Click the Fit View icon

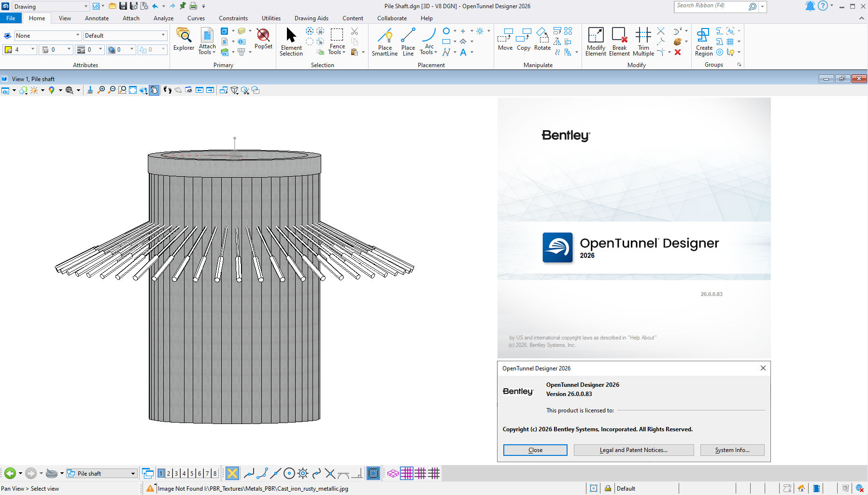(133, 90)
